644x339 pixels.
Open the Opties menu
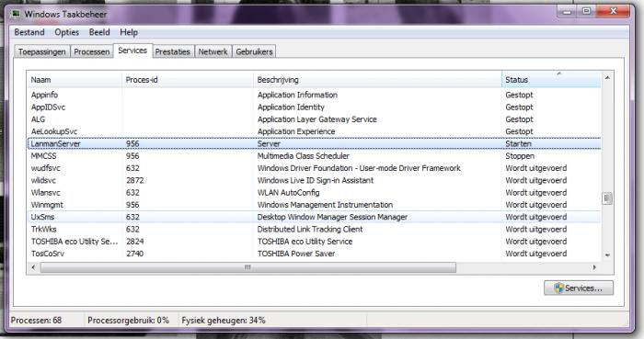pyautogui.click(x=66, y=32)
